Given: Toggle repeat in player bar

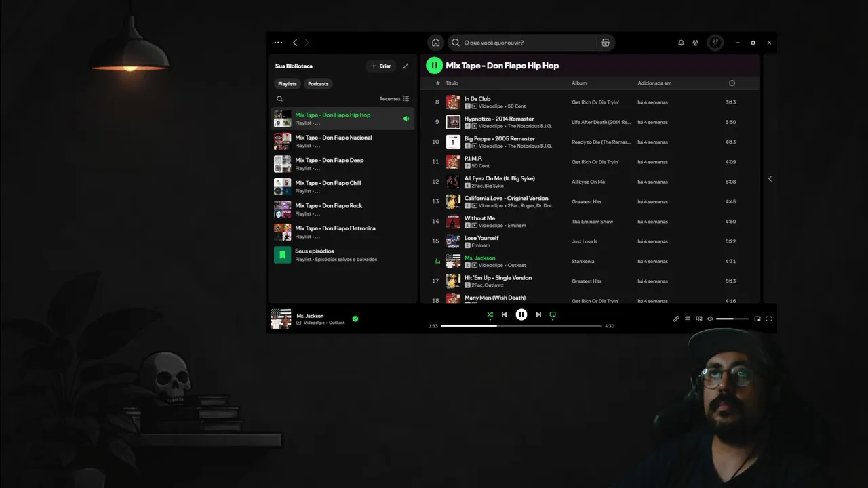Looking at the screenshot, I should (x=553, y=314).
